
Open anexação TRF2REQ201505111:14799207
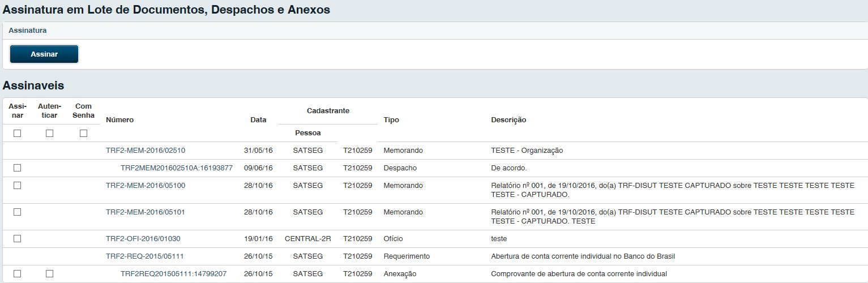click(x=174, y=274)
